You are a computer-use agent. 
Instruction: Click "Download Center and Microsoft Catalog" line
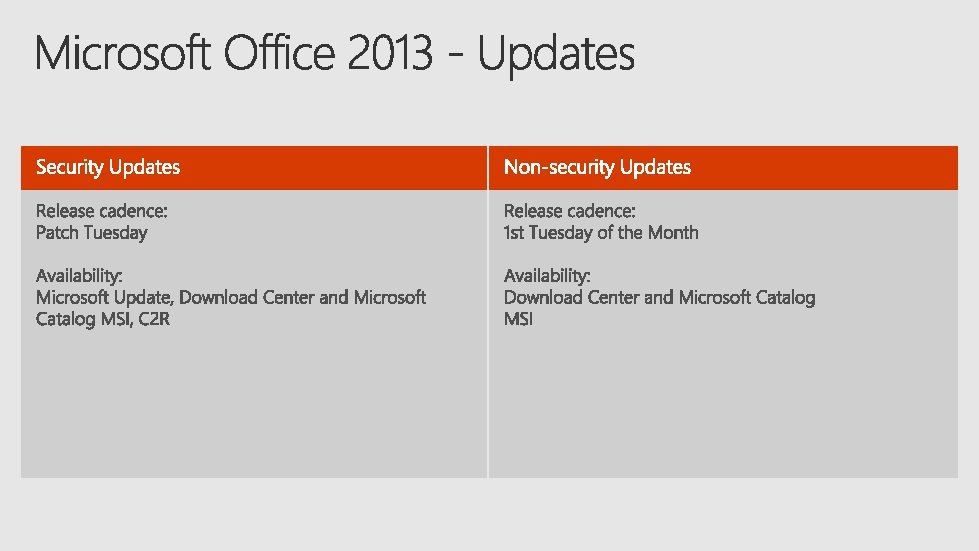tap(659, 297)
